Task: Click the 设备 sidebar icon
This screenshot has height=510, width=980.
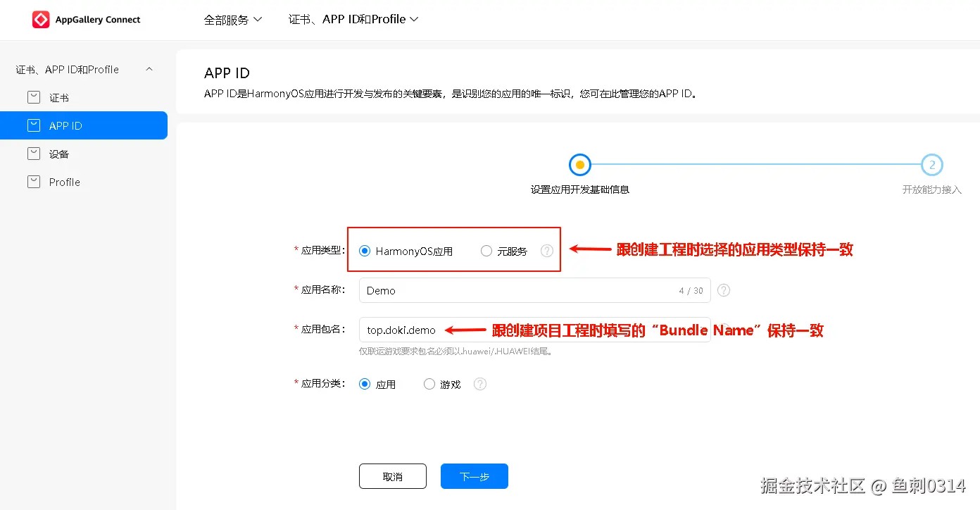Action: click(x=34, y=154)
